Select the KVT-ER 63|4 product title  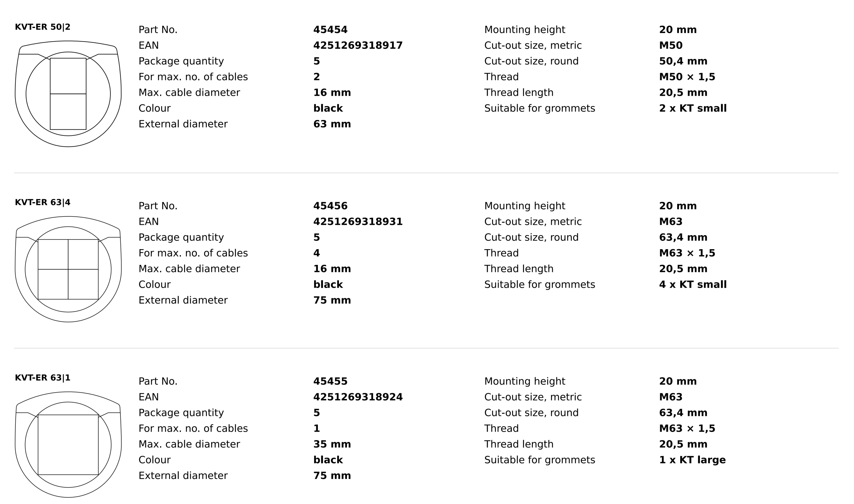click(42, 202)
